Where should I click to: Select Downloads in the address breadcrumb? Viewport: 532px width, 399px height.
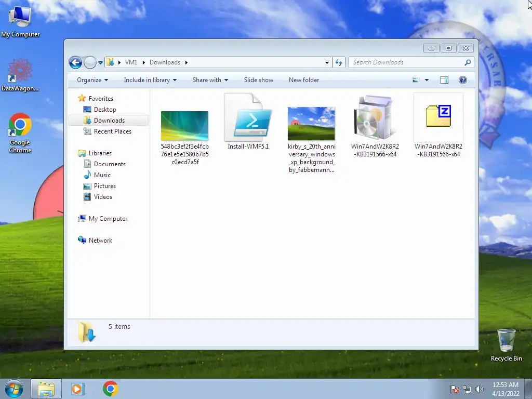coord(165,62)
